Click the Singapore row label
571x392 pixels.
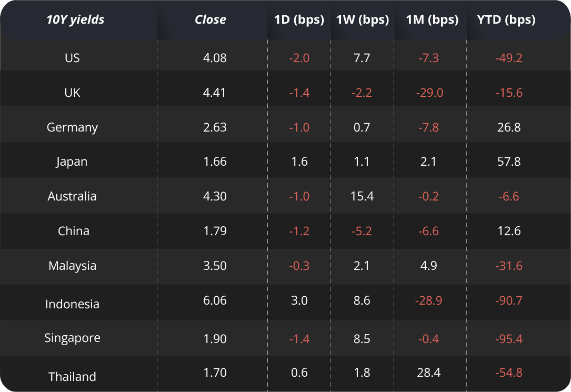tap(72, 338)
